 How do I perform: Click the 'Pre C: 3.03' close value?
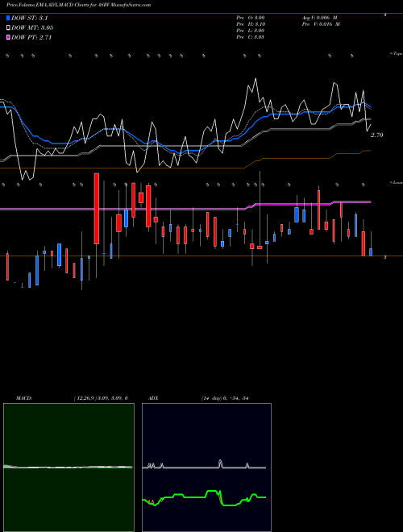251,37
